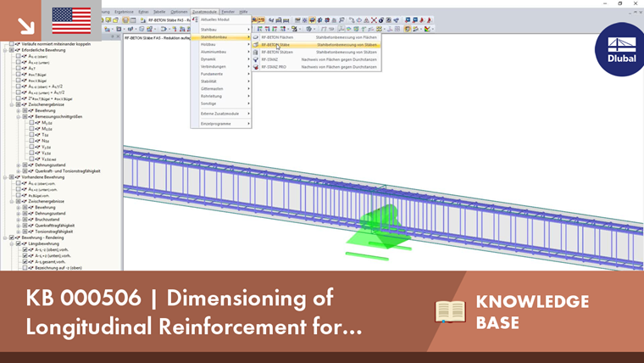Click the x-axis view toolbar icon
This screenshot has width=644, height=363.
259,29
